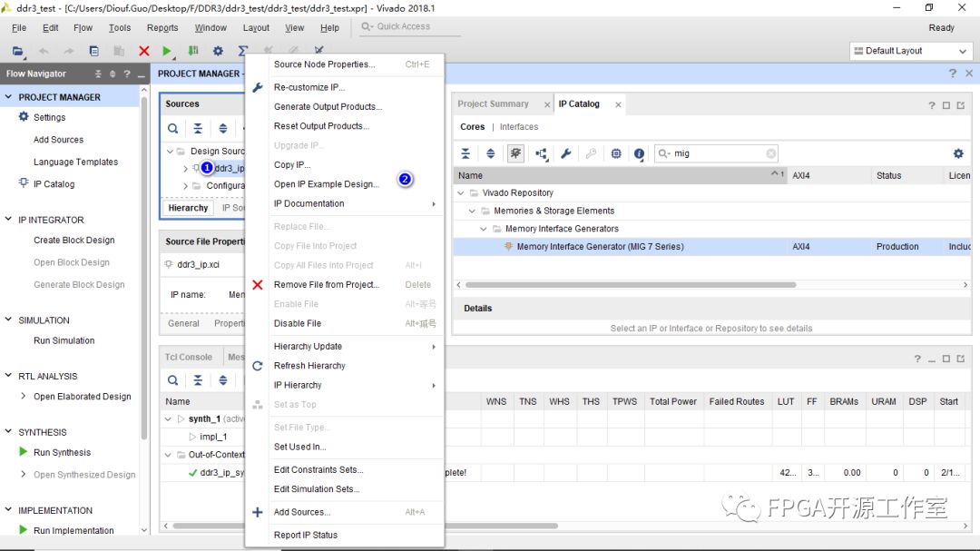This screenshot has height=551, width=980.
Task: Click the red X cancel icon in main toolbar
Action: (x=143, y=52)
